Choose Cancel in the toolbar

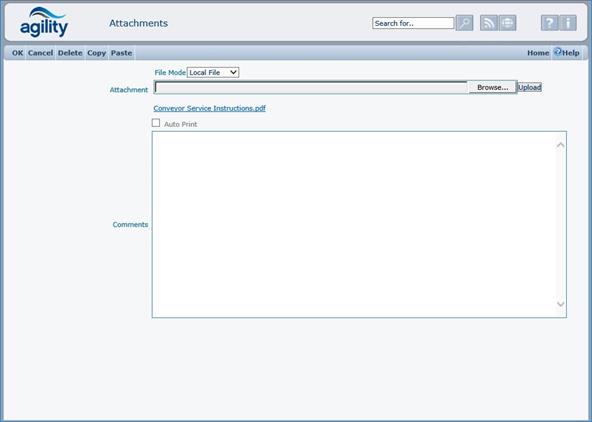pos(40,53)
